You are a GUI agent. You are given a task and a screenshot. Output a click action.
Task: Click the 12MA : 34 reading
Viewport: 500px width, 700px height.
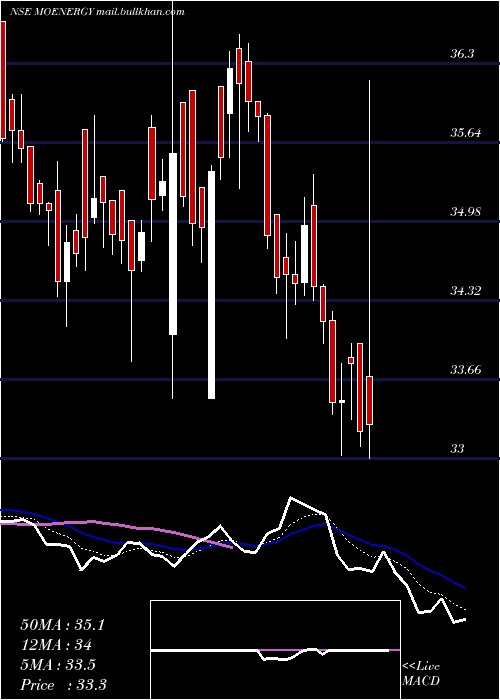coord(56,645)
